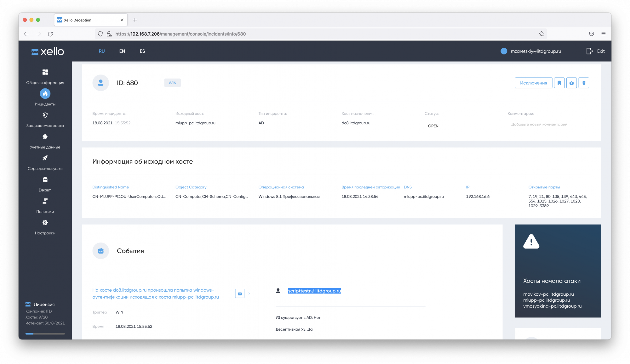Open Общая информация dashboard icon
Screen dimensions: 630x364
pyautogui.click(x=45, y=72)
